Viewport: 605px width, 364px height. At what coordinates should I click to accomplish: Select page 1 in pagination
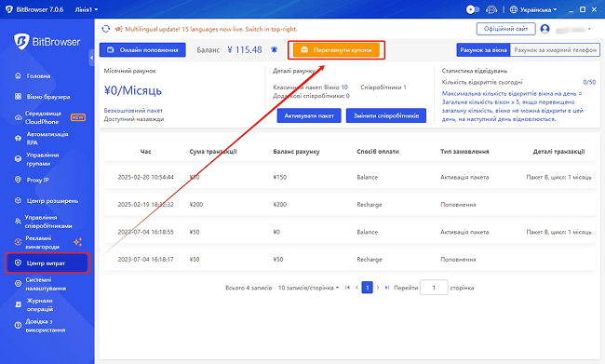[x=368, y=288]
